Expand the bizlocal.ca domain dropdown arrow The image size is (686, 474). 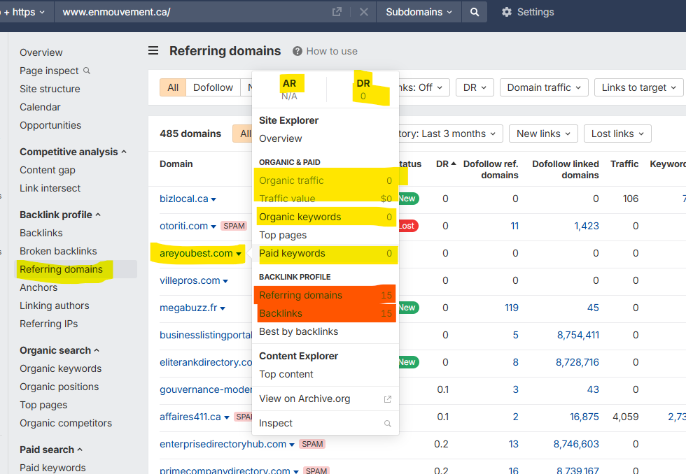coord(214,199)
